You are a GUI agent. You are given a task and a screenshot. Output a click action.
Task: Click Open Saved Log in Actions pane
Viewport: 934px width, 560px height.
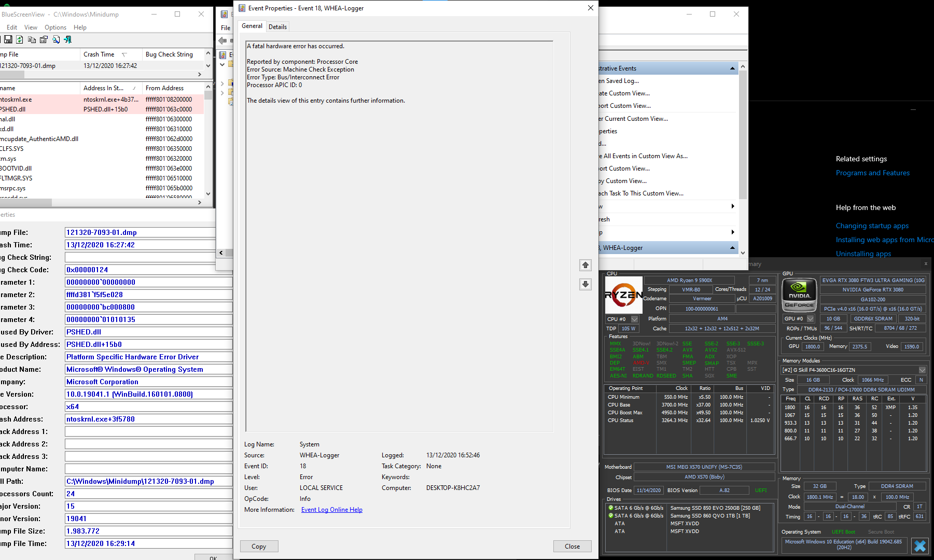coord(618,81)
